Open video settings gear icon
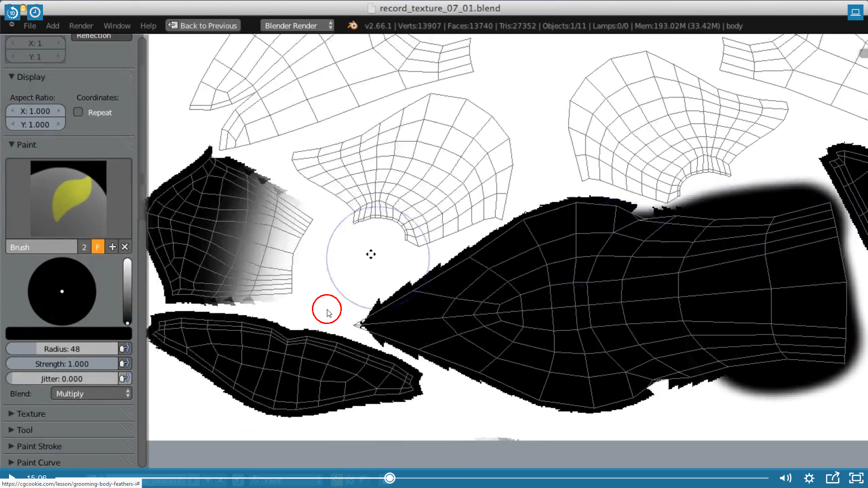This screenshot has width=868, height=488. point(809,478)
